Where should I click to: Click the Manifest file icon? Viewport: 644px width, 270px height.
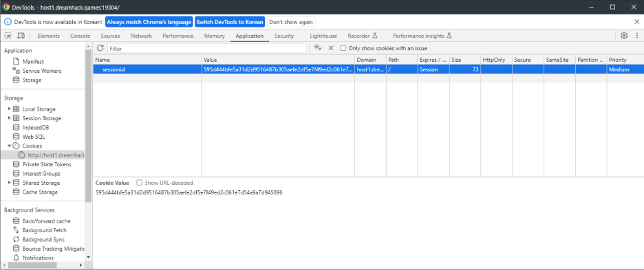(16, 62)
